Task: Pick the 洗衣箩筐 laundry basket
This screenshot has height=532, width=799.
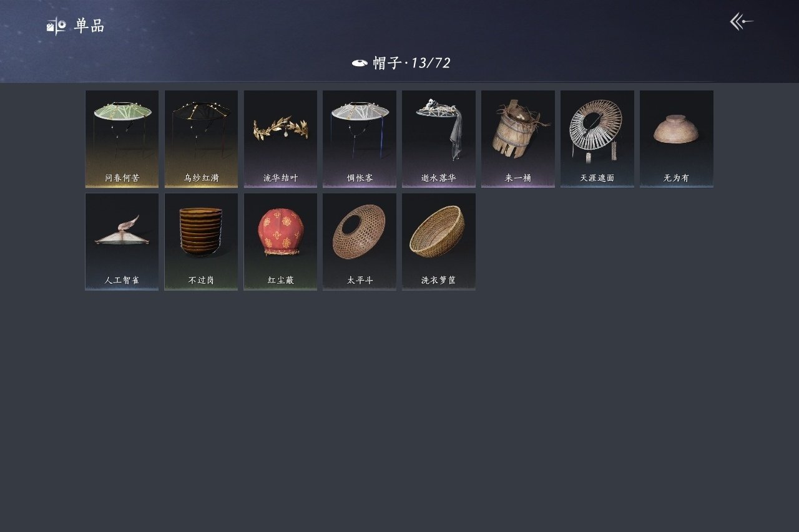Action: click(439, 242)
